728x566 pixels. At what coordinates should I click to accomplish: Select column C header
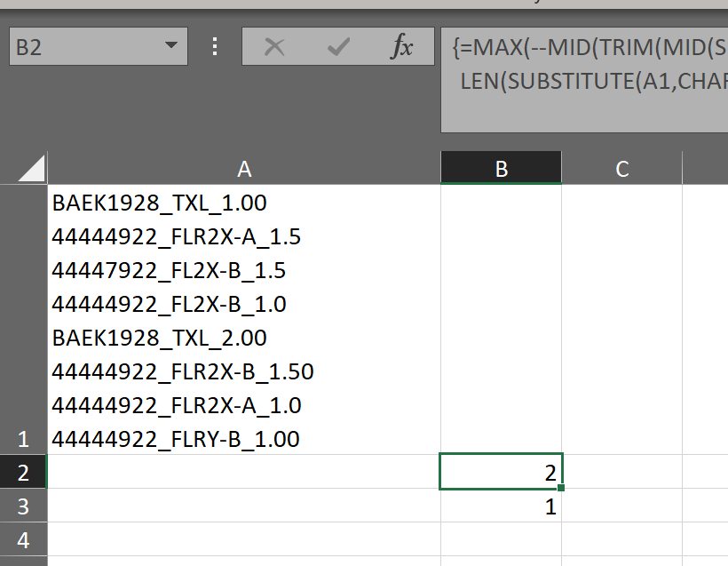click(622, 168)
